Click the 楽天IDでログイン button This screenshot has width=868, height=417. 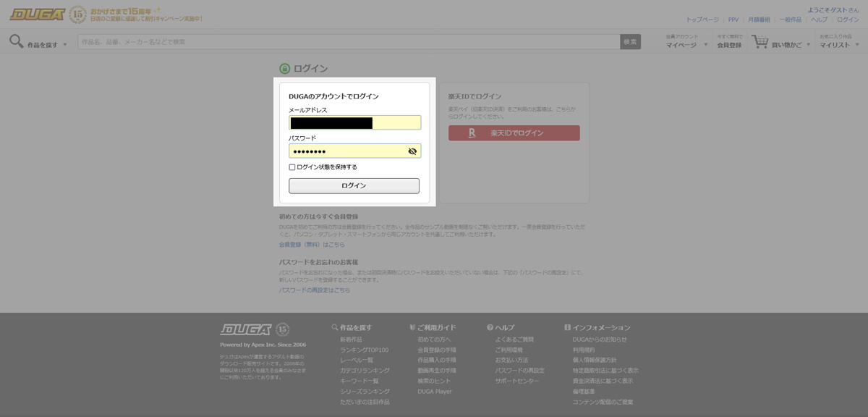pos(514,133)
